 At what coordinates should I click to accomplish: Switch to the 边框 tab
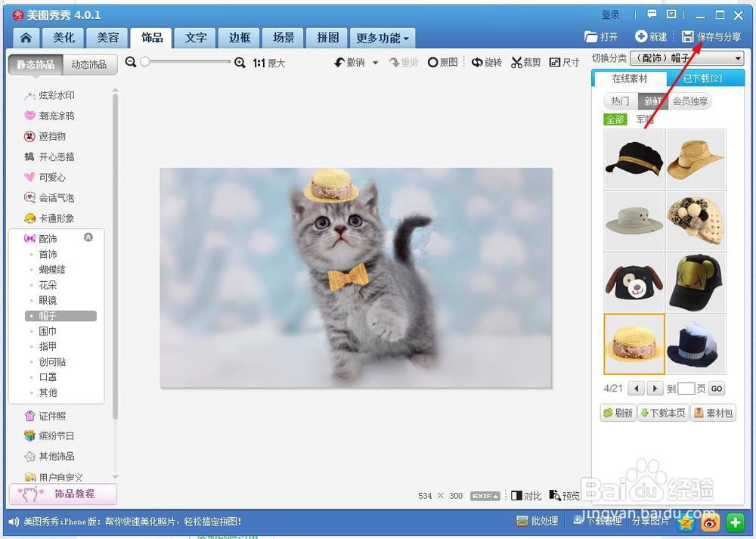point(240,38)
